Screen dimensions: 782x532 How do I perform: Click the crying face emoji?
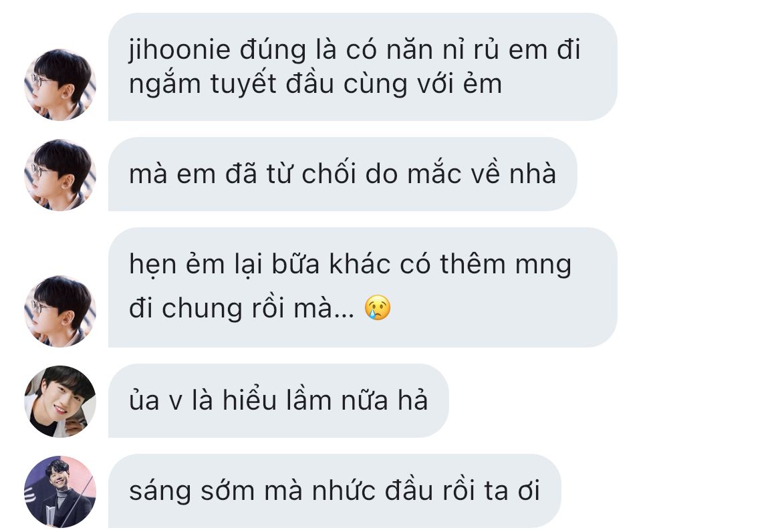(378, 307)
